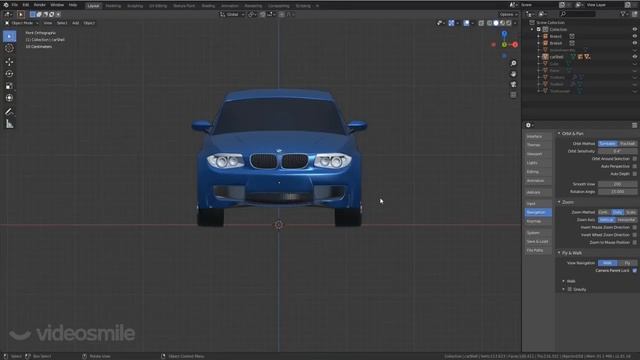640x360 pixels.
Task: Enable Auto Depth checkbox
Action: tap(634, 174)
